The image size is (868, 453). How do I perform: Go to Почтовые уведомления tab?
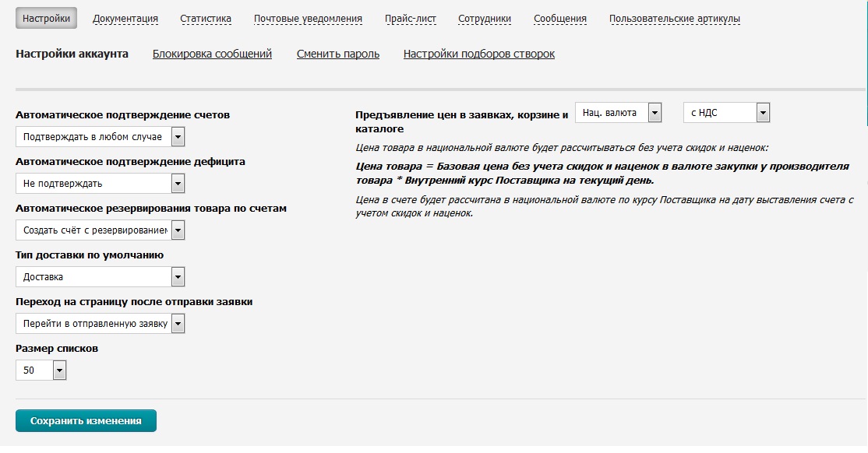click(x=308, y=19)
